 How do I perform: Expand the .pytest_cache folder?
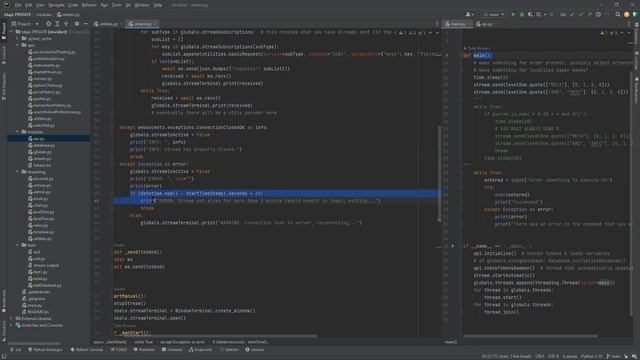click(x=18, y=38)
